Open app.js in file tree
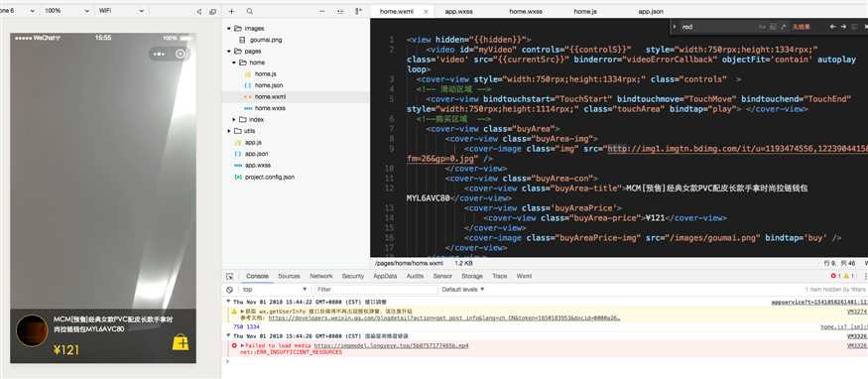This screenshot has height=379, width=868. [253, 142]
